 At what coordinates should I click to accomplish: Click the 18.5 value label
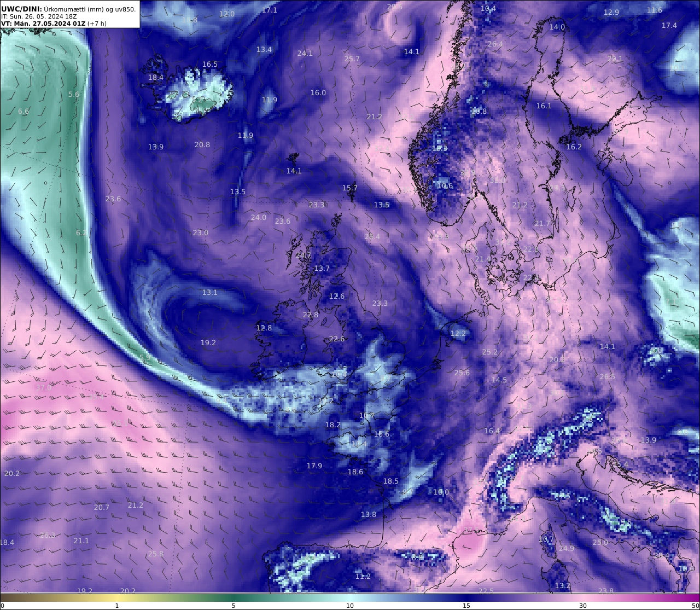click(x=391, y=481)
